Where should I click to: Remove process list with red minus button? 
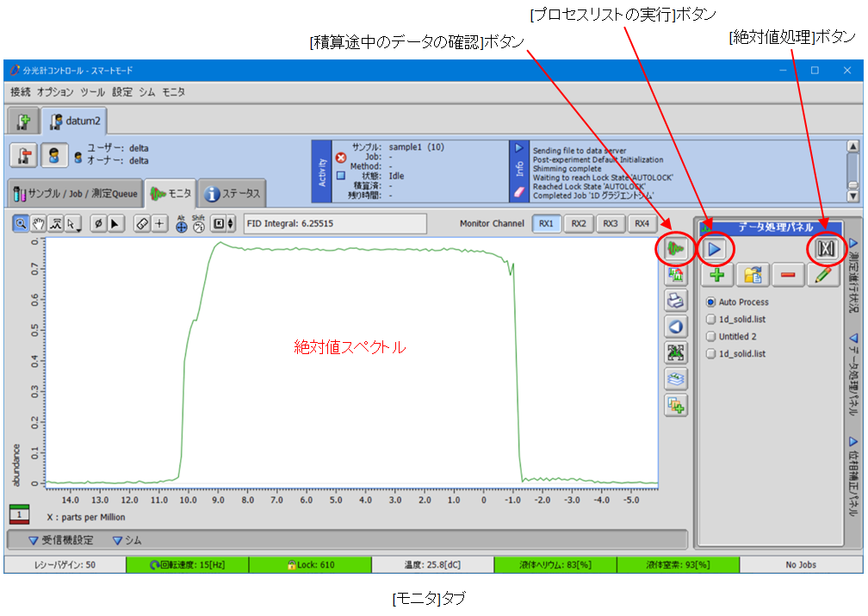(x=788, y=276)
